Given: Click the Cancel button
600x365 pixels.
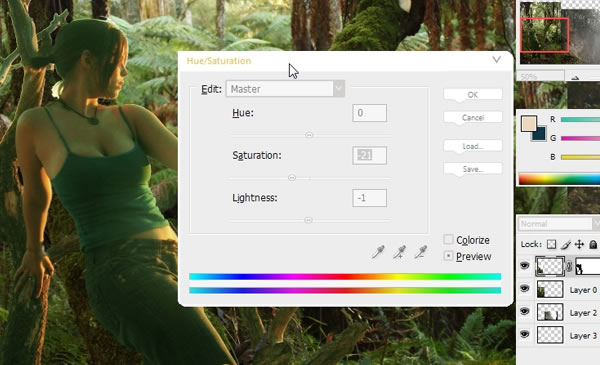Looking at the screenshot, I should 473,117.
